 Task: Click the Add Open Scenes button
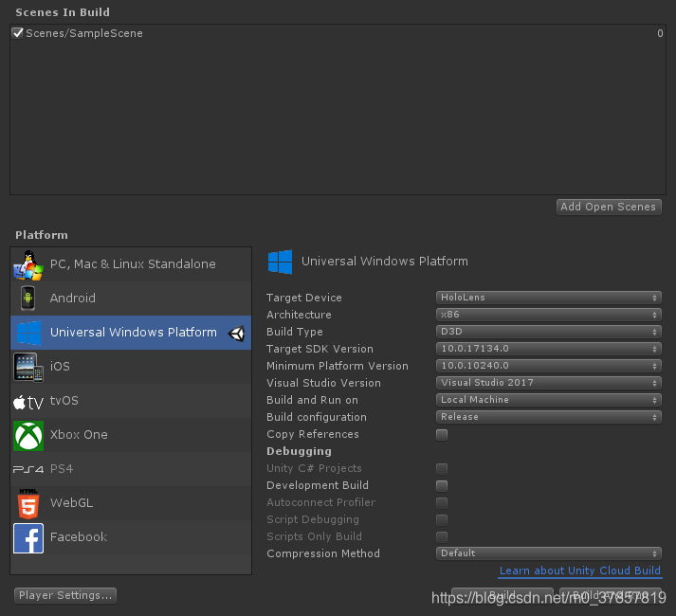tap(609, 207)
